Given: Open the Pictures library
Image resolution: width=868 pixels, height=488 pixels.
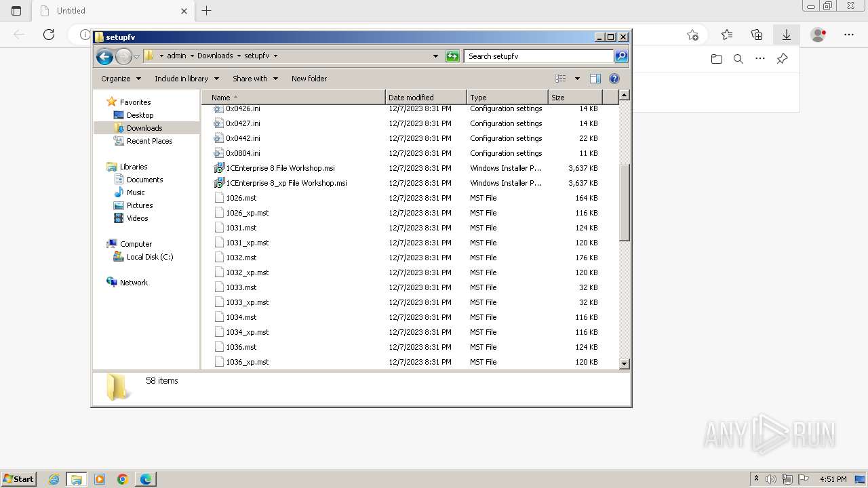Looking at the screenshot, I should (140, 205).
